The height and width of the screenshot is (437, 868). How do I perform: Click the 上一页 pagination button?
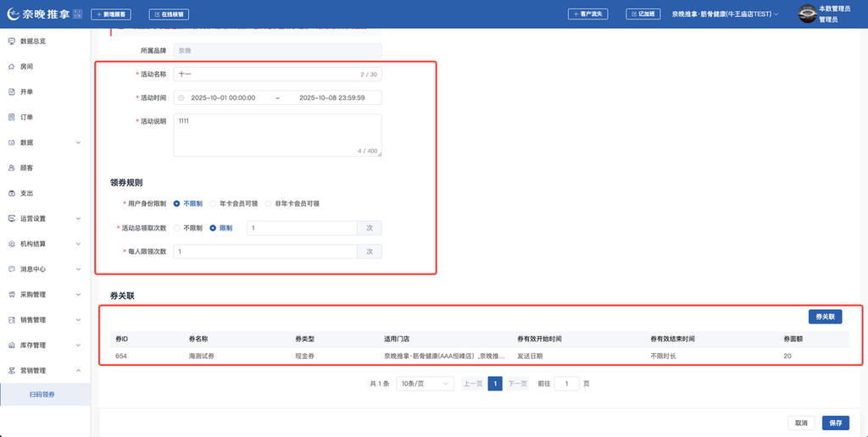pos(473,384)
